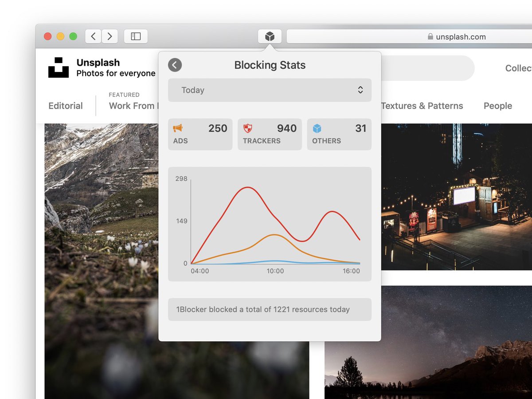The width and height of the screenshot is (532, 399).
Task: Click the back navigation arrow in Safari toolbar
Action: (x=93, y=36)
